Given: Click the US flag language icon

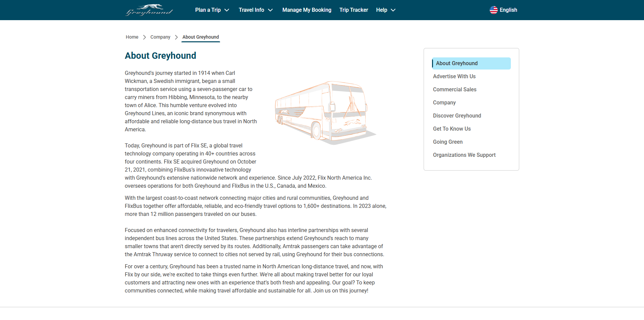Looking at the screenshot, I should coord(493,10).
